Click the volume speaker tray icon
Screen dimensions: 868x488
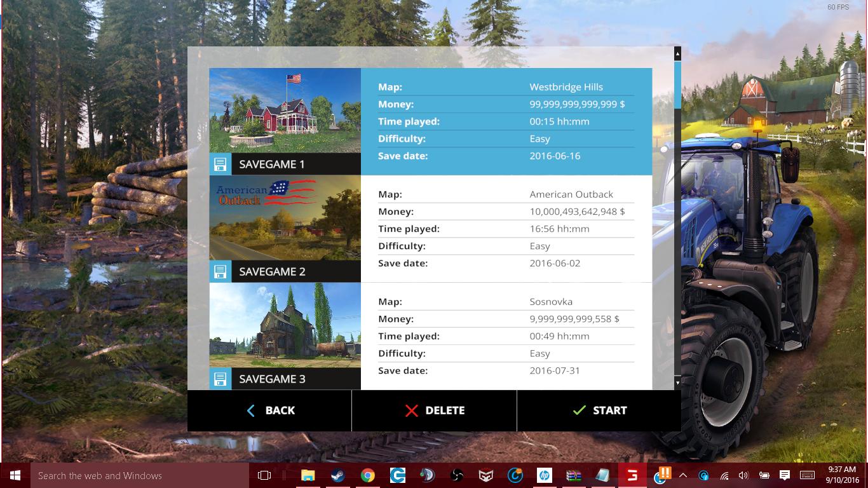[744, 475]
